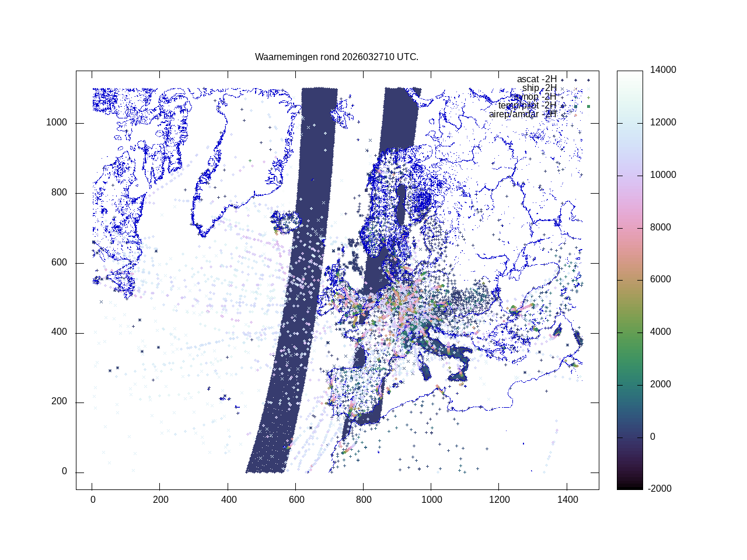Toggle airep/amdar -2H legend text
The width and height of the screenshot is (747, 560).
click(x=522, y=114)
